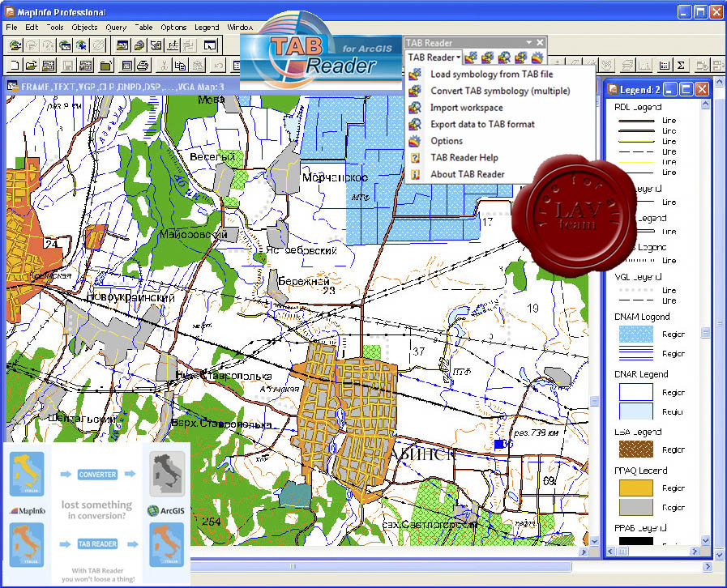Click the gray PPAQ Legend swatch

[636, 507]
